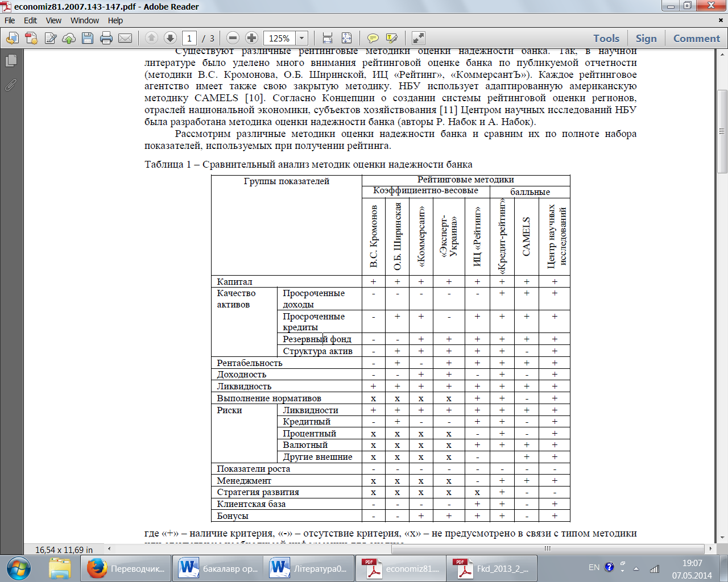Click the horizontal scrollbar thumb
The width and height of the screenshot is (728, 582).
point(547,549)
